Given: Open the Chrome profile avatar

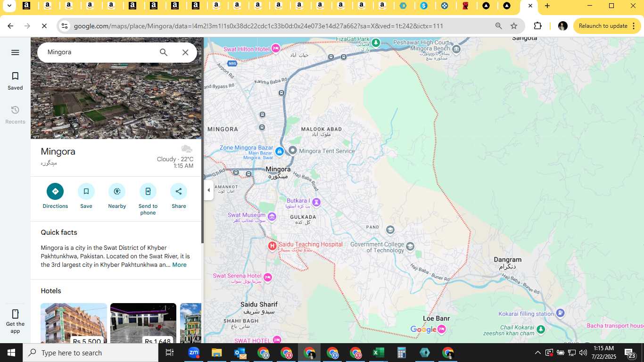Looking at the screenshot, I should 562,26.
